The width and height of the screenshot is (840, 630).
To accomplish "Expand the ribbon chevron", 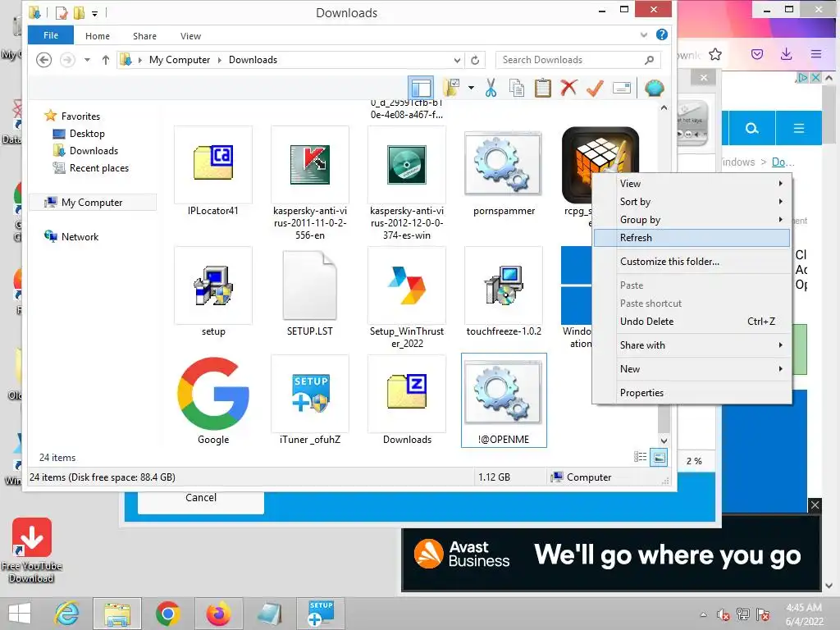I will (643, 34).
